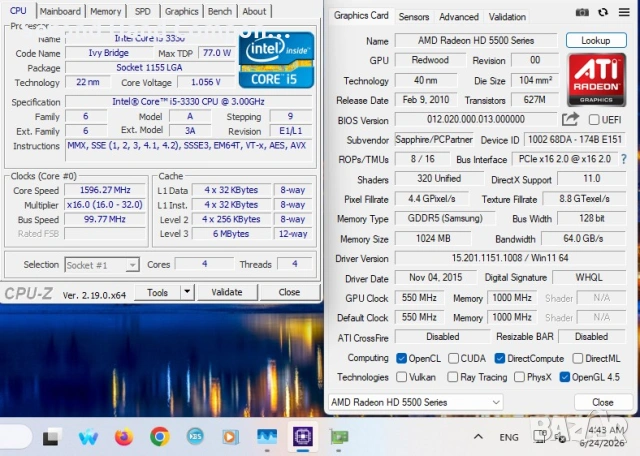Open the AMD Radeon HD 5500 Series dropdown
640x456 pixels.
tap(416, 402)
